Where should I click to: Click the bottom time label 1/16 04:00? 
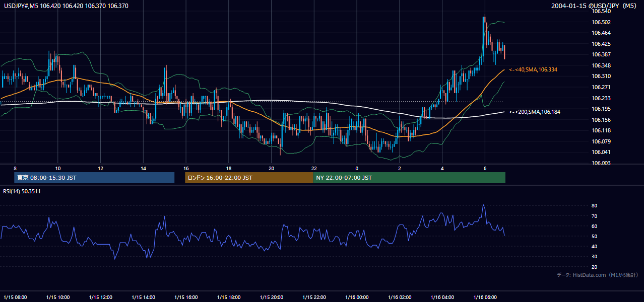pyautogui.click(x=442, y=297)
